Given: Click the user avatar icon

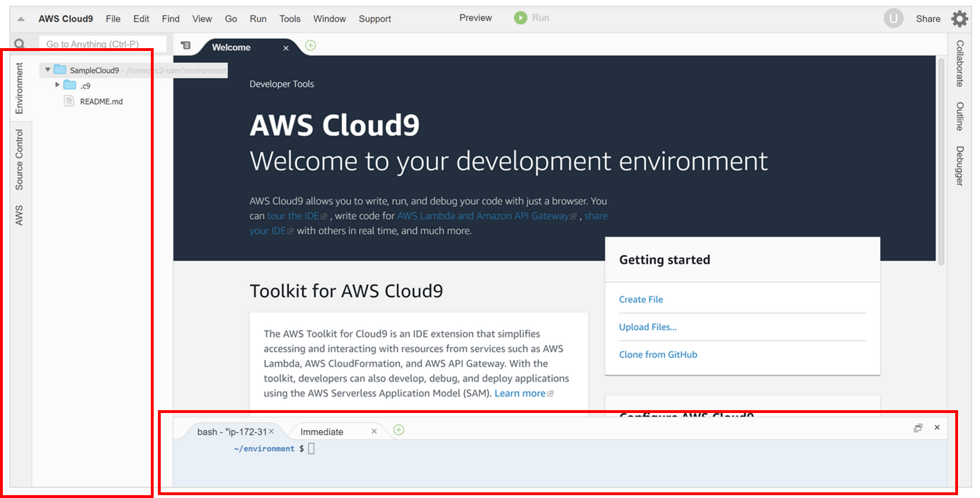Looking at the screenshot, I should (x=894, y=18).
